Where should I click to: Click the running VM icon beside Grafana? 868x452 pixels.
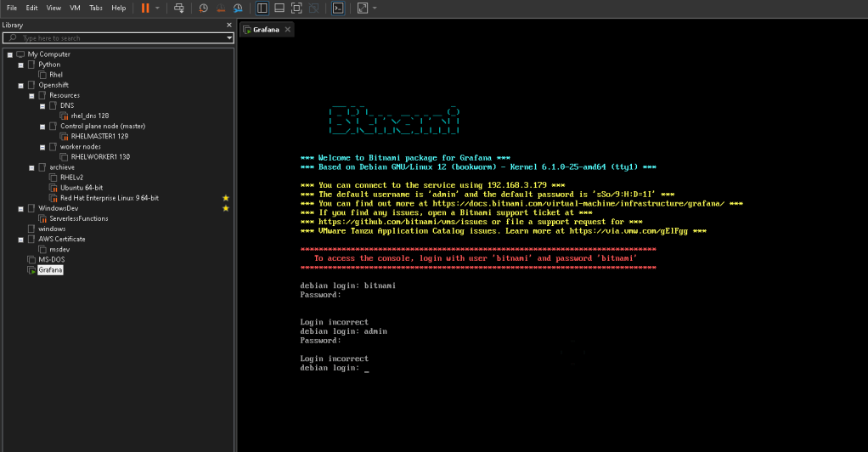[31, 270]
